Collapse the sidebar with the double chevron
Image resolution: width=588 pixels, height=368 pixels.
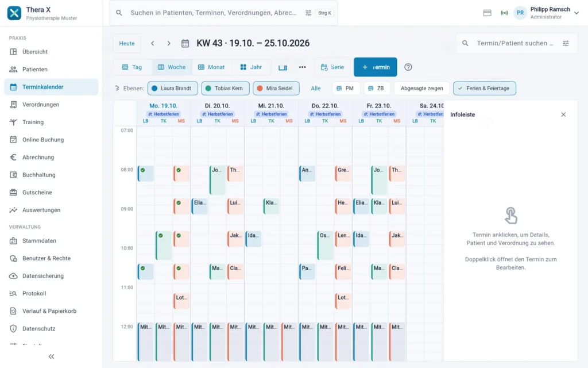51,356
